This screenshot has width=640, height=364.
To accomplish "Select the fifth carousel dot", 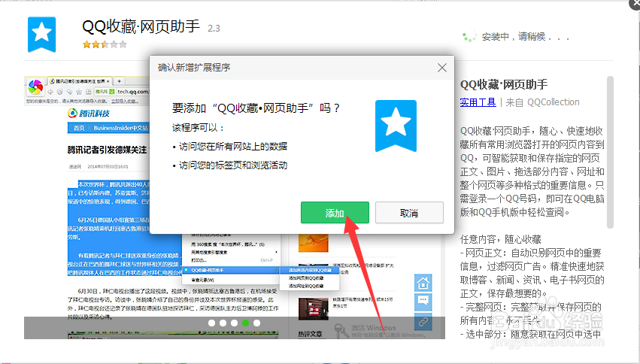I will click(256, 323).
